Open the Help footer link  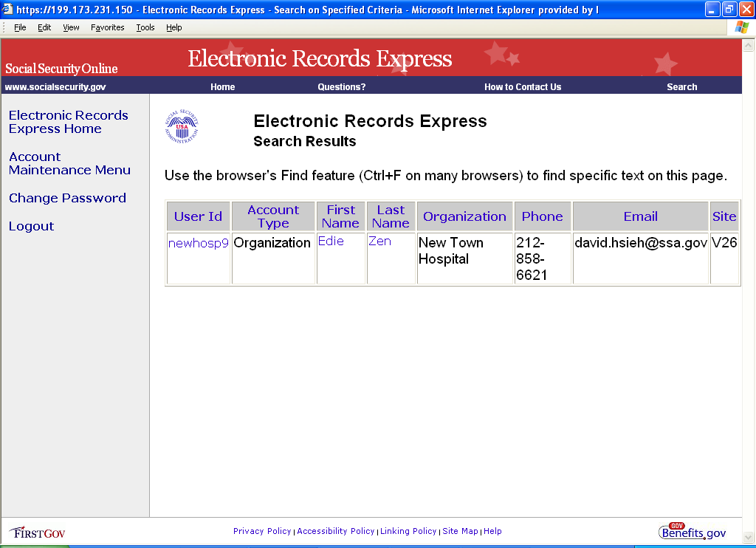click(492, 531)
